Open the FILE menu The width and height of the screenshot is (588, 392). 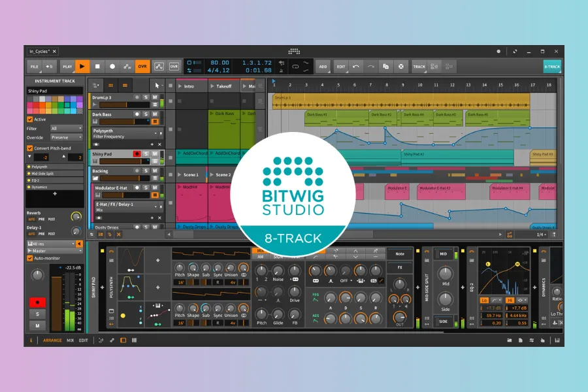pos(34,67)
